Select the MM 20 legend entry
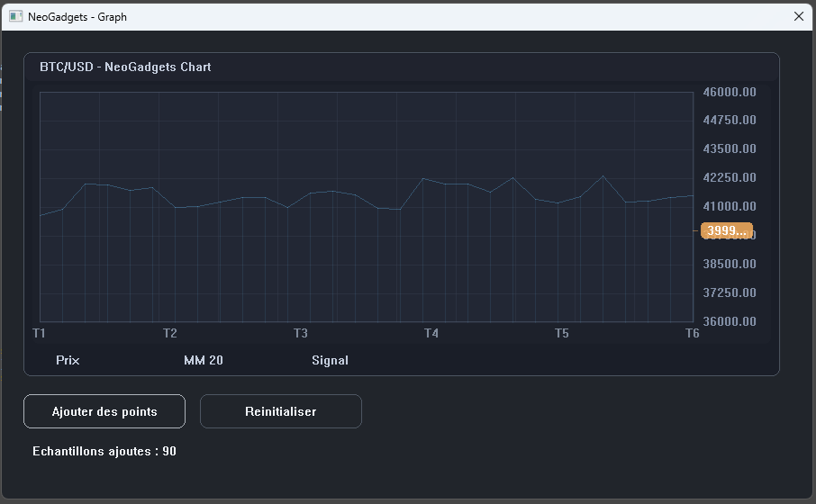Screen dimensions: 816x504 [204, 360]
